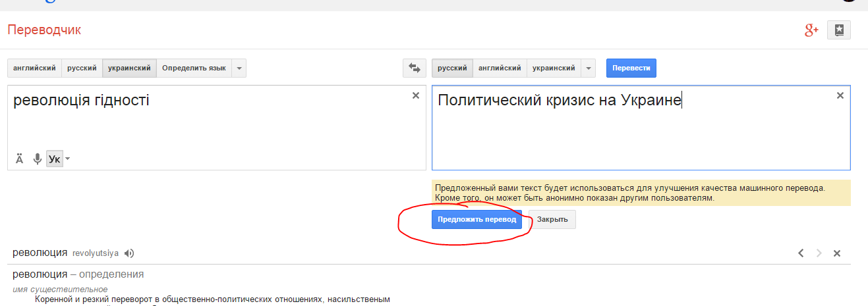868x306 pixels.
Task: Close the dictionary definitions panel
Action: [x=837, y=253]
